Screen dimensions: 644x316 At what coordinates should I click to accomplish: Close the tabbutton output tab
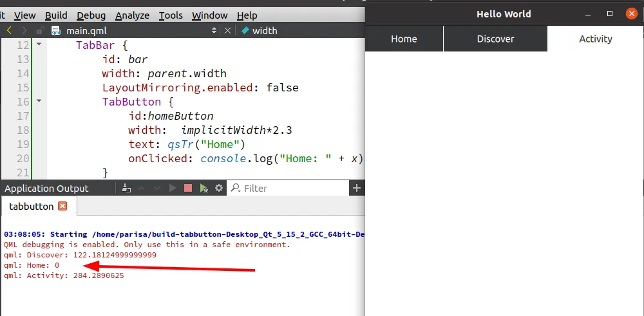(x=62, y=206)
